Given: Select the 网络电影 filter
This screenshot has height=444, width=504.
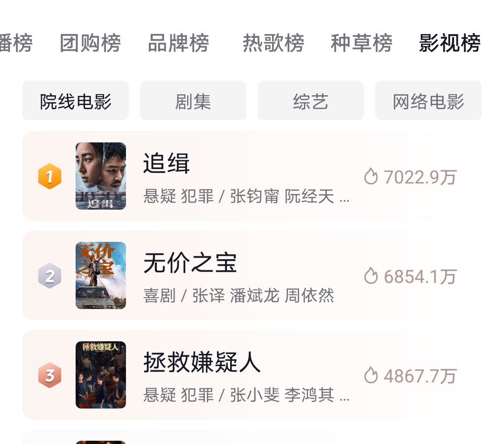Looking at the screenshot, I should (x=428, y=101).
